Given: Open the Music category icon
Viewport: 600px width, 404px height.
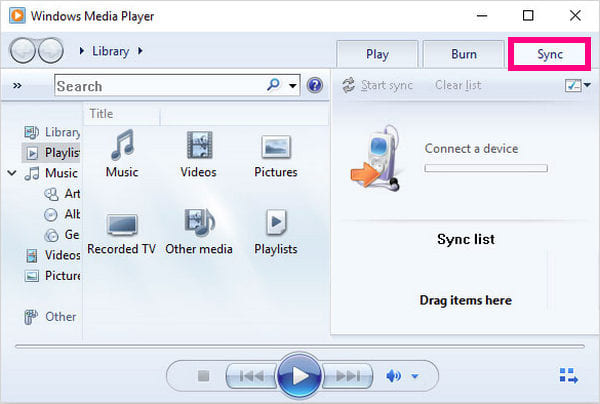Looking at the screenshot, I should point(122,145).
